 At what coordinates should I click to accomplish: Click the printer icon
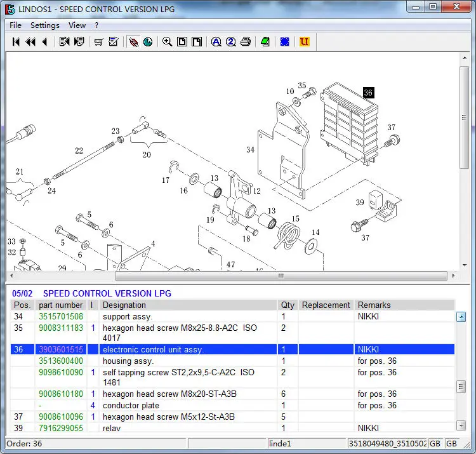tap(246, 42)
